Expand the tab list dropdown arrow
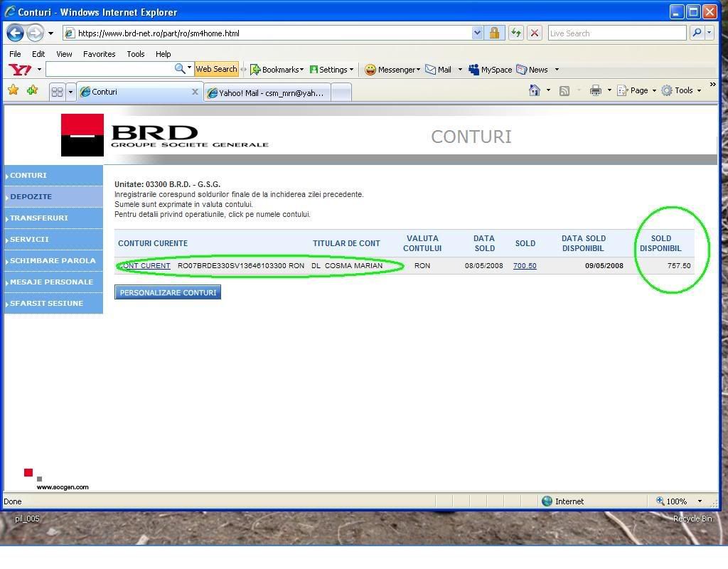Viewport: 728px width, 569px height. (x=70, y=92)
